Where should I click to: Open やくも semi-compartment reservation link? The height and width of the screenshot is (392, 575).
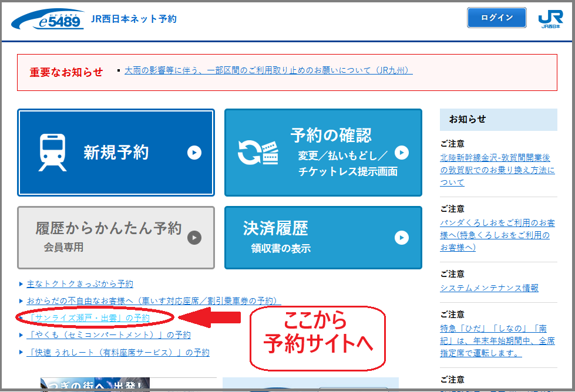(109, 335)
